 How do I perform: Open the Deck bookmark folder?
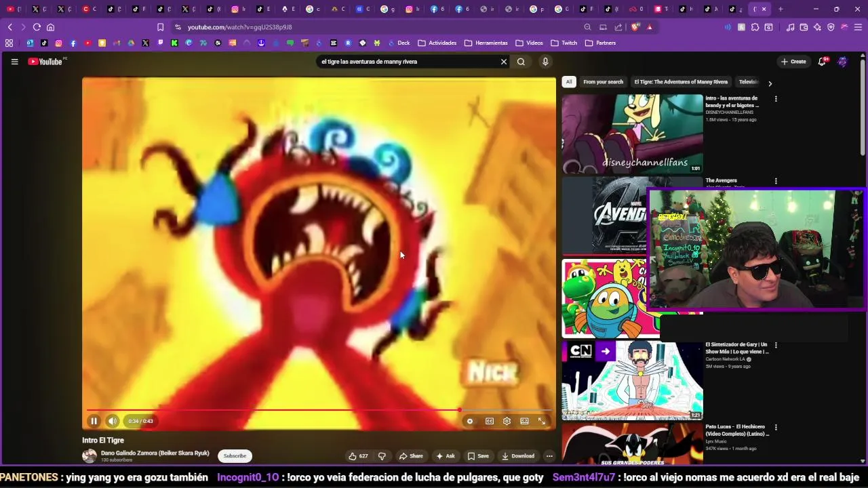pyautogui.click(x=399, y=43)
